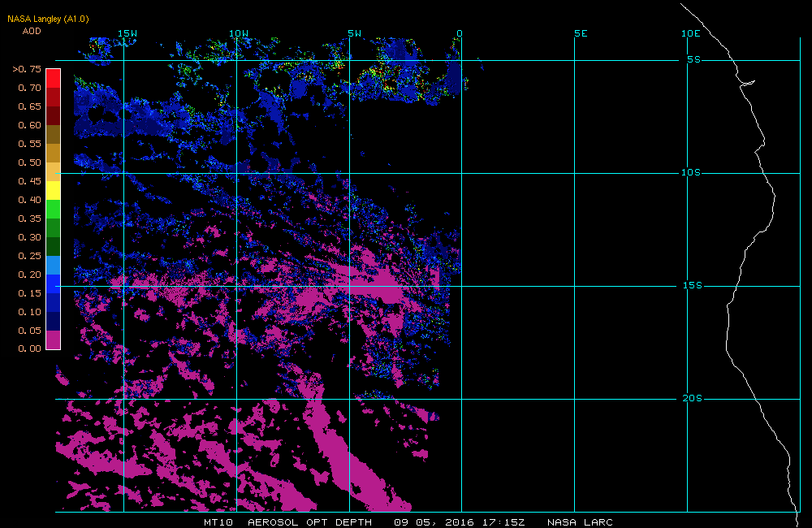Click the 0.10 legend value
The width and height of the screenshot is (812, 528).
[29, 312]
